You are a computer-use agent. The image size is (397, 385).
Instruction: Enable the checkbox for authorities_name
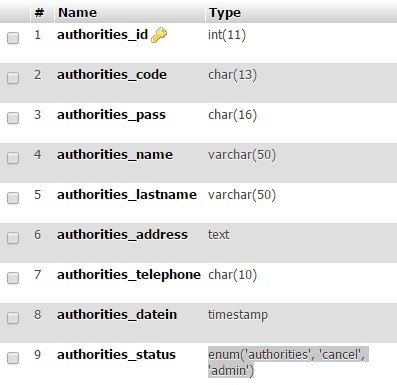coord(13,158)
